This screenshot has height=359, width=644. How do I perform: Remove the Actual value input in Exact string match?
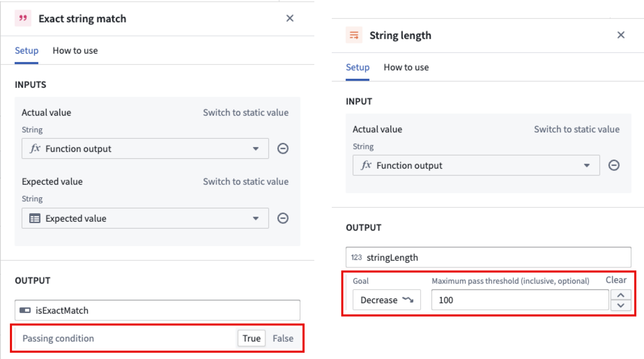[x=283, y=149]
